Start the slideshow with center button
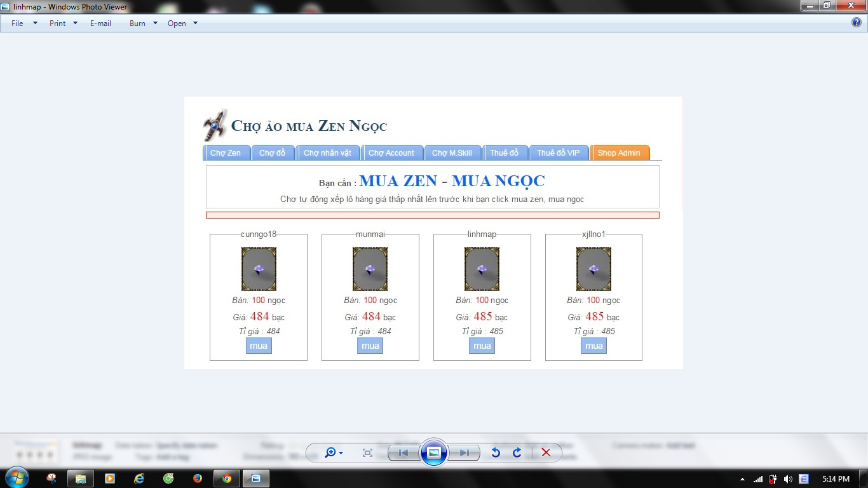 click(433, 452)
